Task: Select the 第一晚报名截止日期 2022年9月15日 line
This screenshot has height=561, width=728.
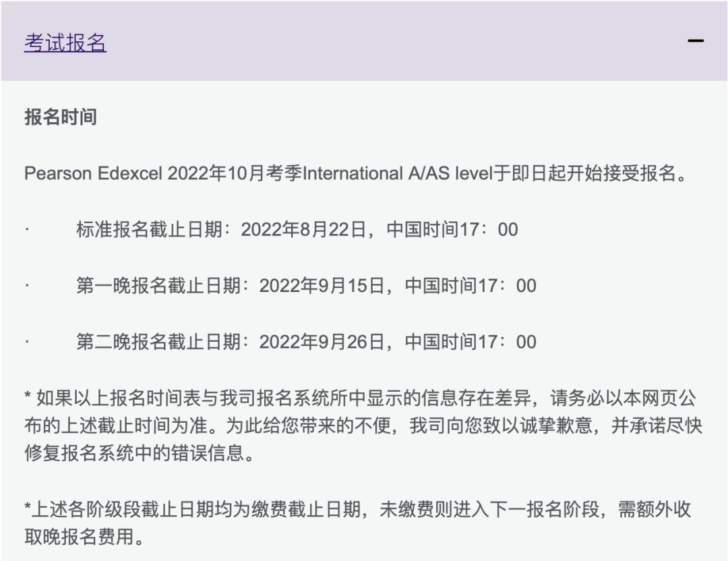Action: (x=307, y=286)
